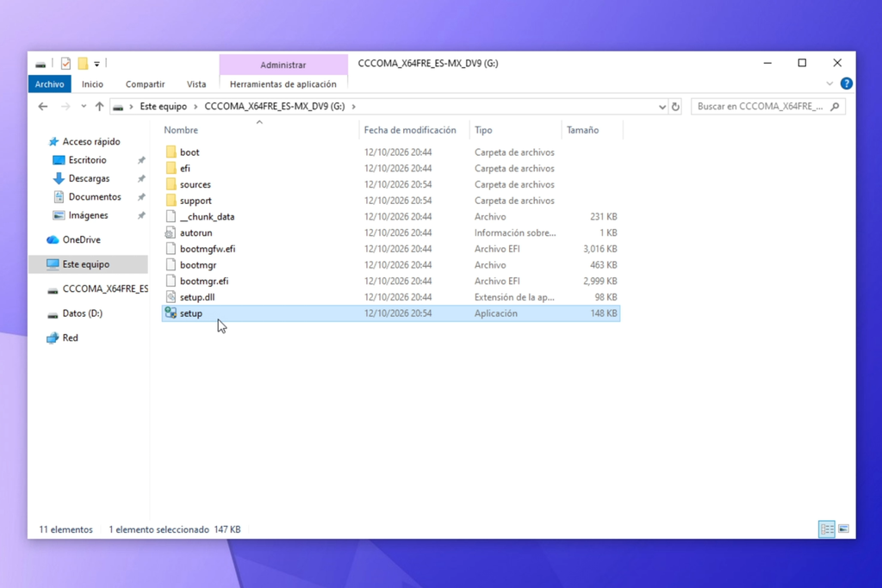Select the sources folder icon

(x=171, y=184)
